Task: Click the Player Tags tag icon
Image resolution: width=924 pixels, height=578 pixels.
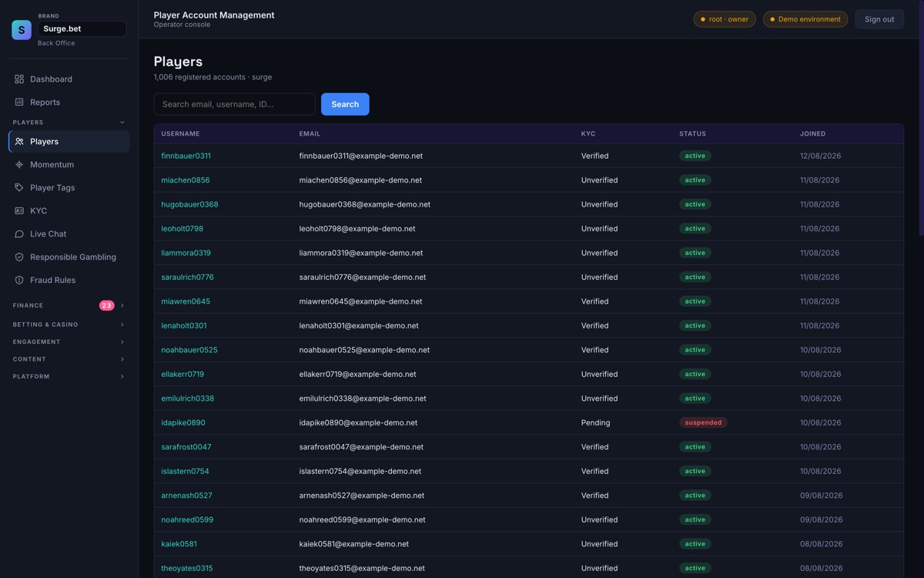Action: [19, 188]
